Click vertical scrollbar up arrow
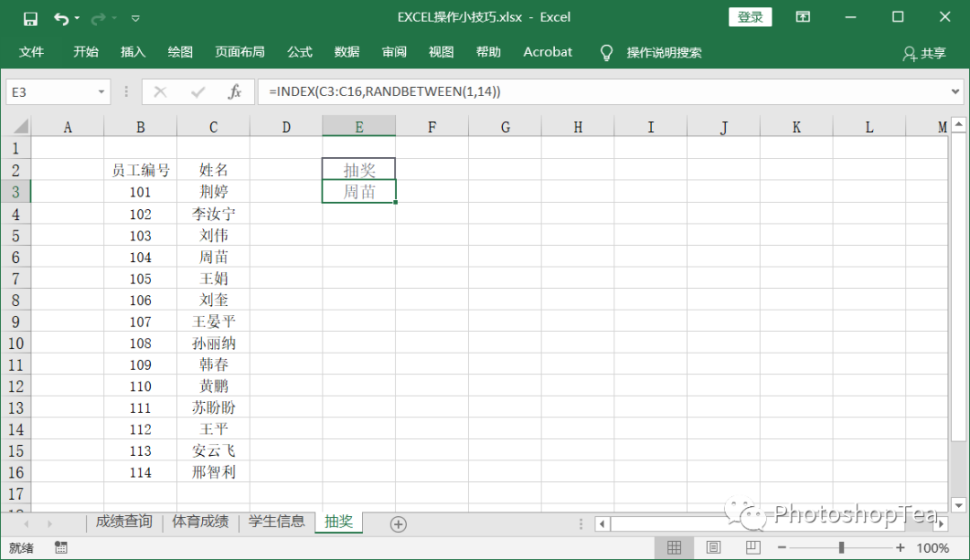The height and width of the screenshot is (560, 970). coord(959,124)
